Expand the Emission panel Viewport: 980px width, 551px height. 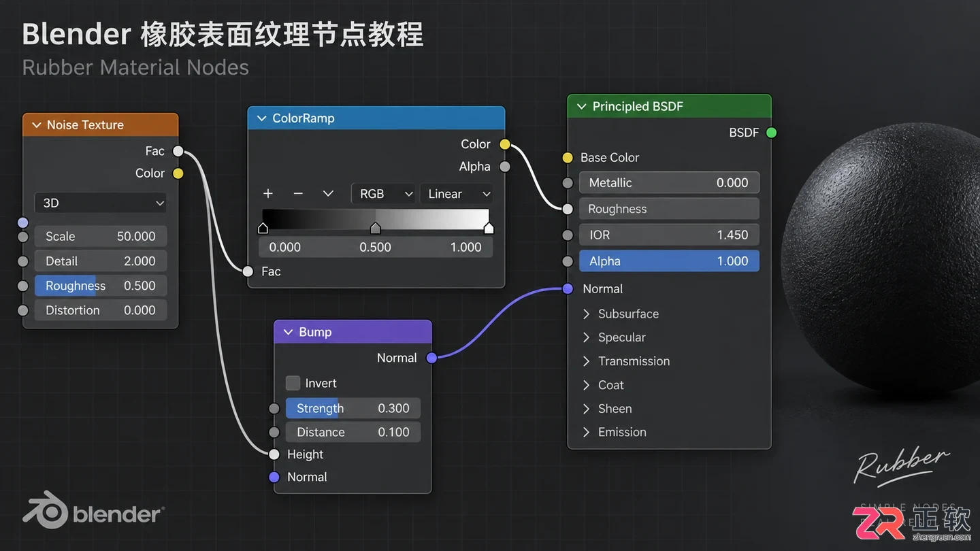pyautogui.click(x=586, y=432)
